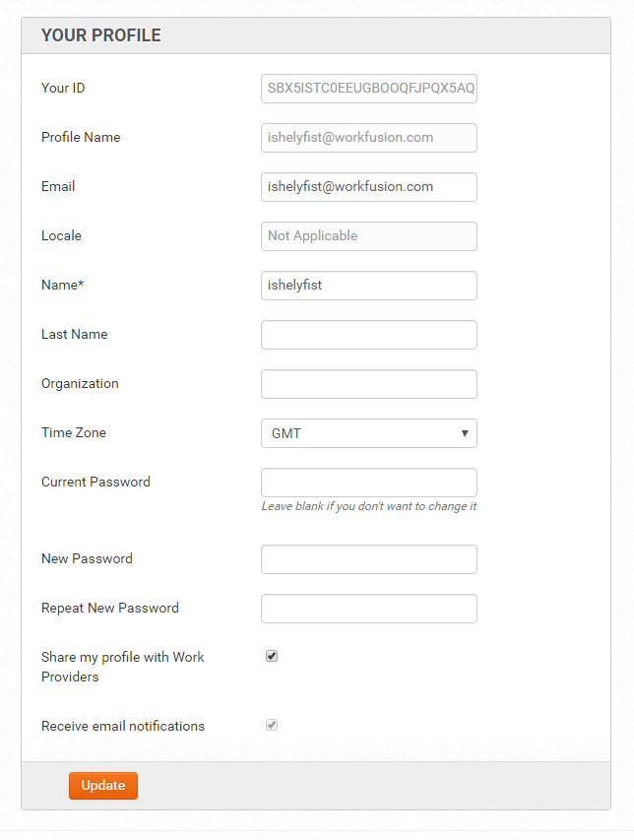Open the Time Zone dropdown showing GMT
The height and width of the screenshot is (840, 634).
tap(369, 433)
